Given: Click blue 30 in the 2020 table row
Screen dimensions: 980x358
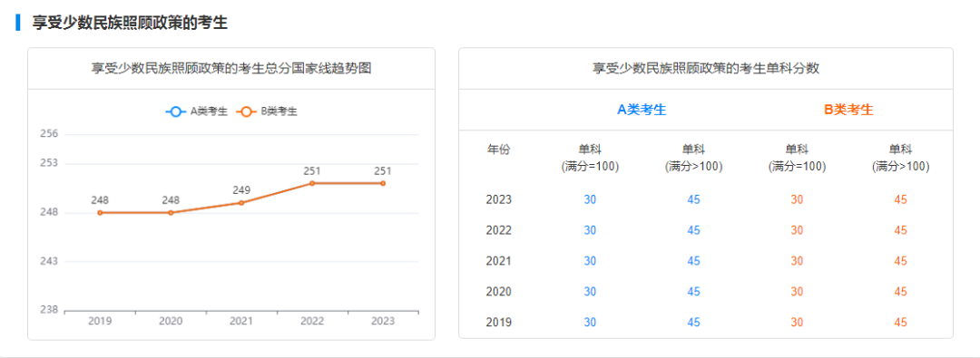Looking at the screenshot, I should 590,292.
